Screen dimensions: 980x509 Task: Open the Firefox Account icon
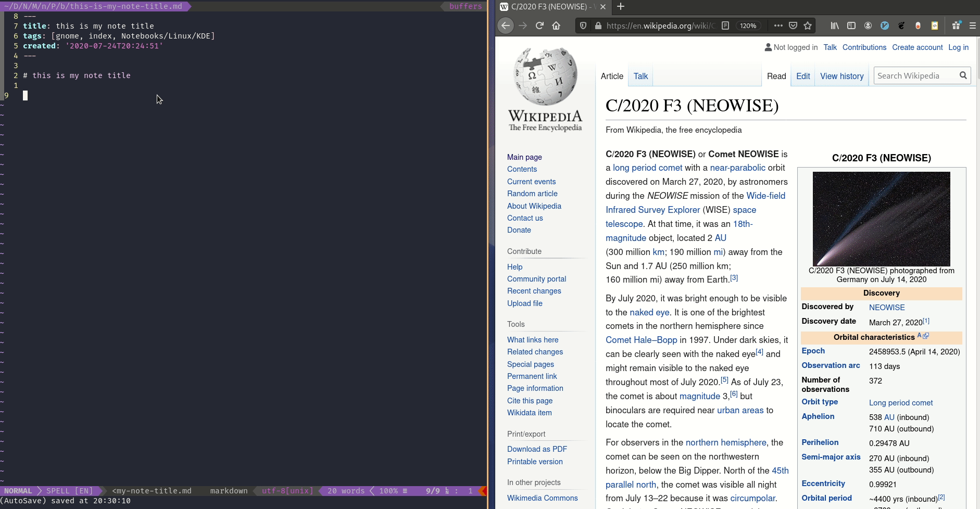tap(868, 26)
